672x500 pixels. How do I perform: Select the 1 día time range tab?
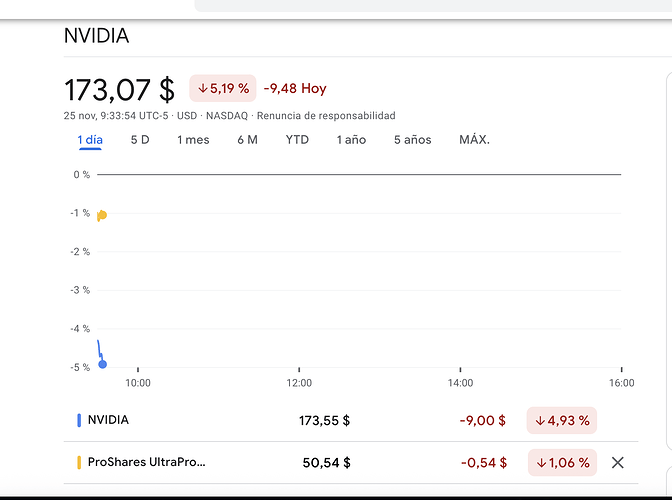point(90,140)
